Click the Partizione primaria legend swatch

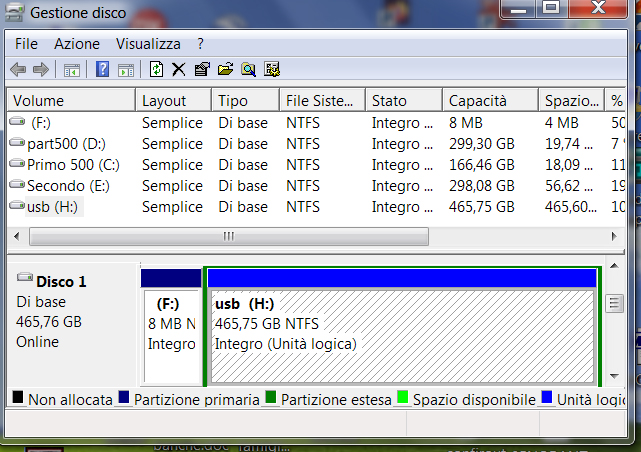click(x=123, y=397)
